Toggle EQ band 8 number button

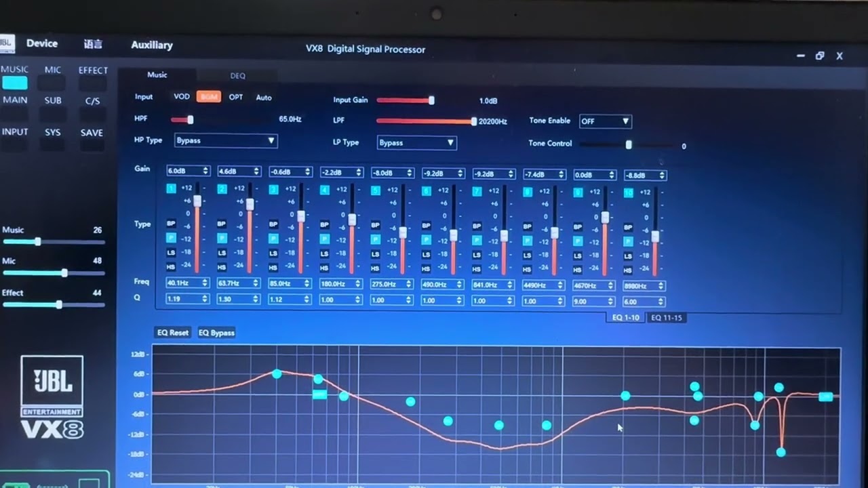(527, 192)
